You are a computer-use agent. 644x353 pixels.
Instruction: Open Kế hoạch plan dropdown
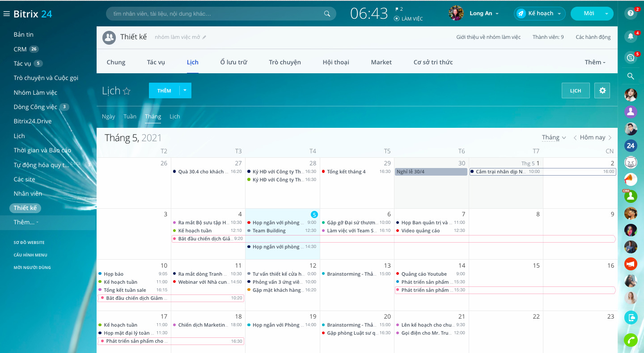pos(559,14)
